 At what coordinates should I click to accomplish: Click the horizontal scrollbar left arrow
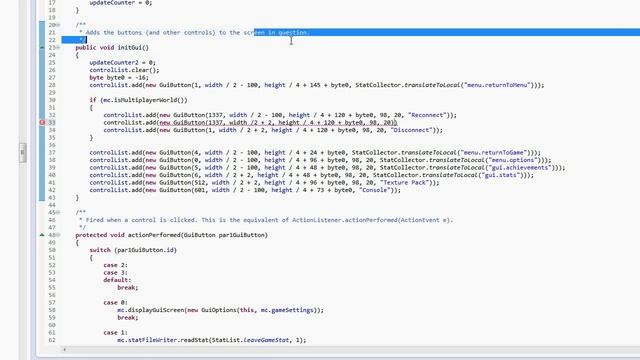(64, 349)
